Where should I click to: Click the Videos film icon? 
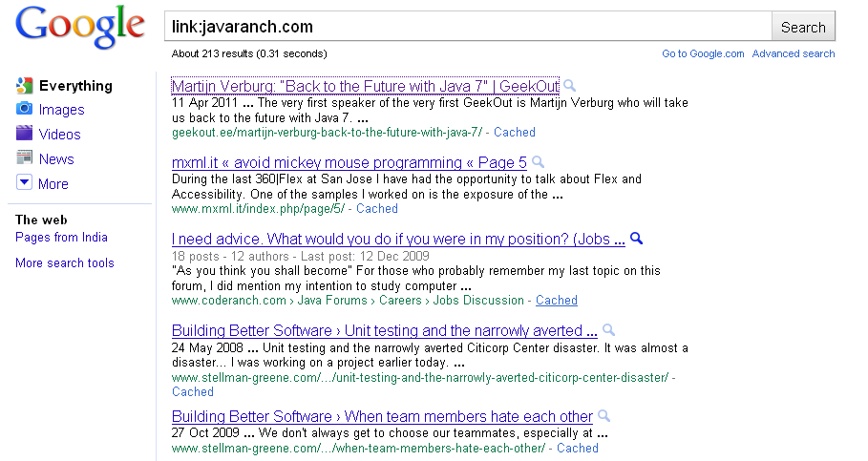click(x=25, y=133)
